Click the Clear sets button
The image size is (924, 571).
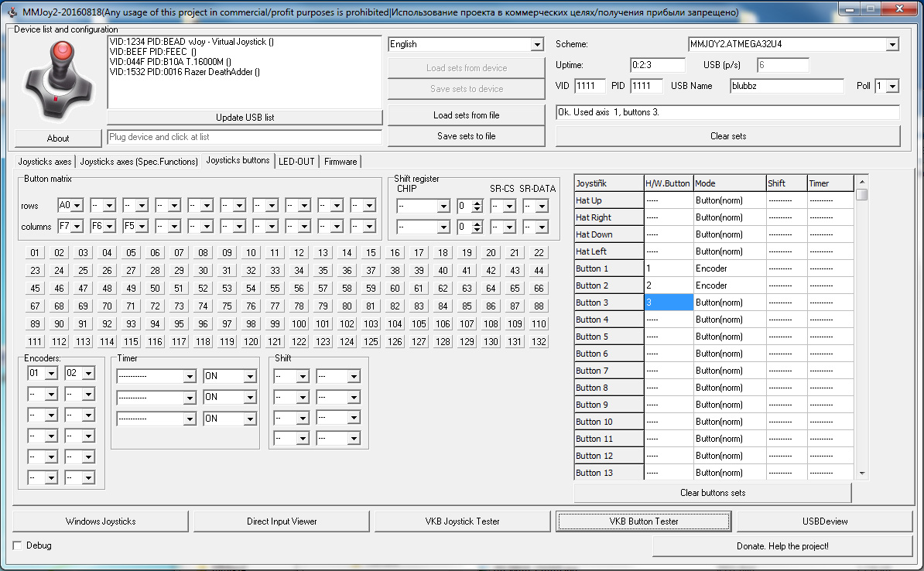727,136
